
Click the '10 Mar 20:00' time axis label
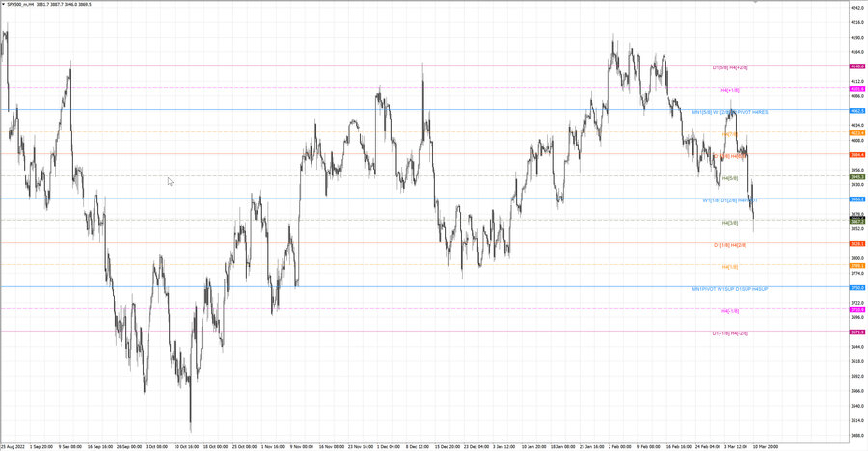click(766, 446)
